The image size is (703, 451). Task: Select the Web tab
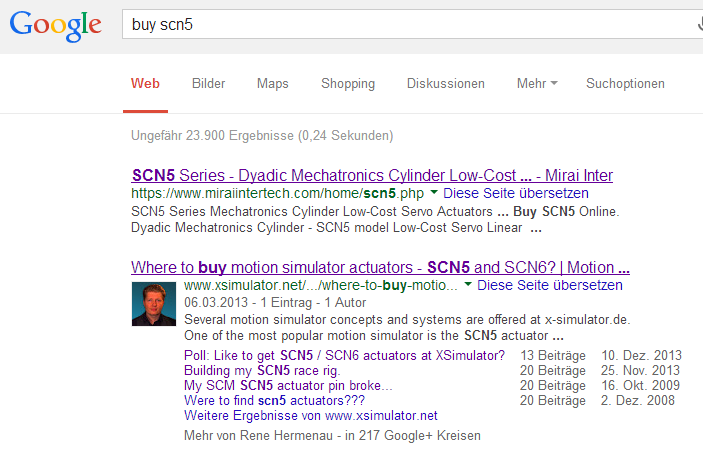(x=145, y=83)
